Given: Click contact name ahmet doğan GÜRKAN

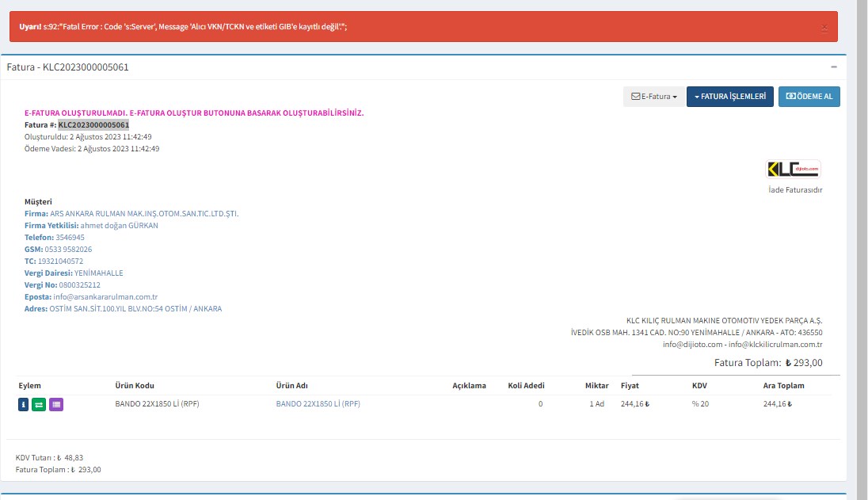Looking at the screenshot, I should (119, 226).
